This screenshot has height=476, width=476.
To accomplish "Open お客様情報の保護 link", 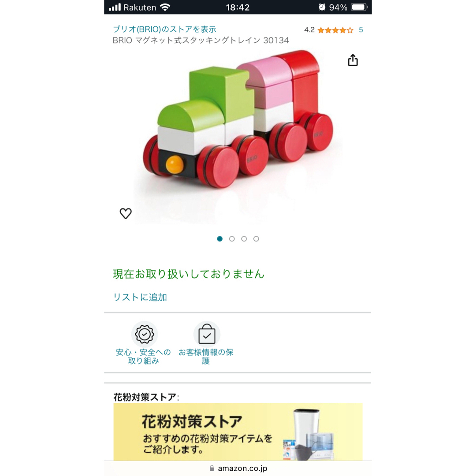I will tap(206, 357).
